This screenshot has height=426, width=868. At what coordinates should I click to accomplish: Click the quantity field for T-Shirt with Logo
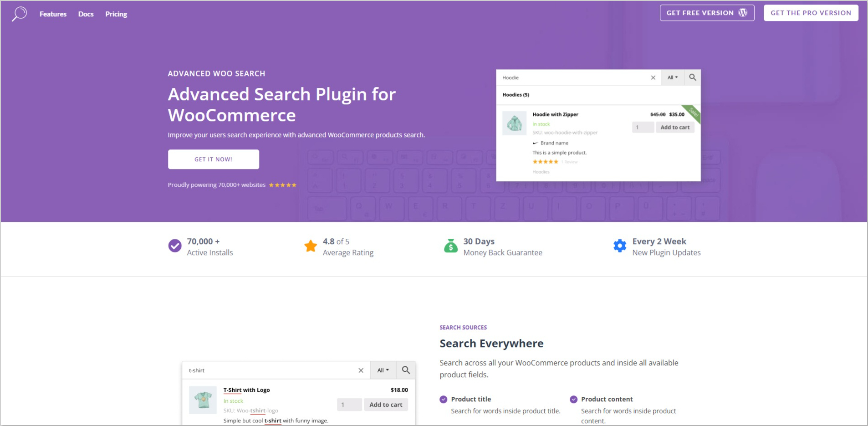[349, 405]
